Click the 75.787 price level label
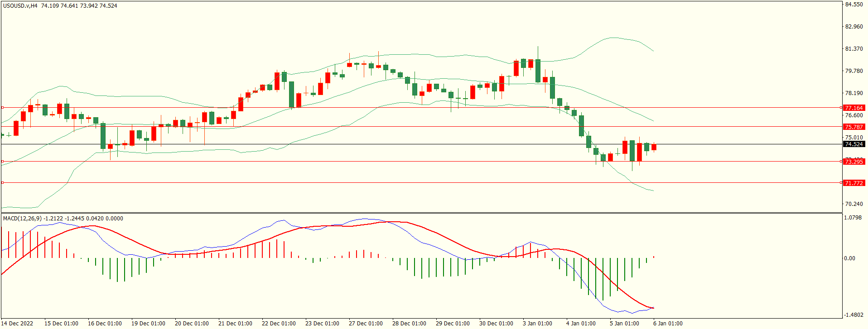The width and height of the screenshot is (868, 329). [x=854, y=127]
